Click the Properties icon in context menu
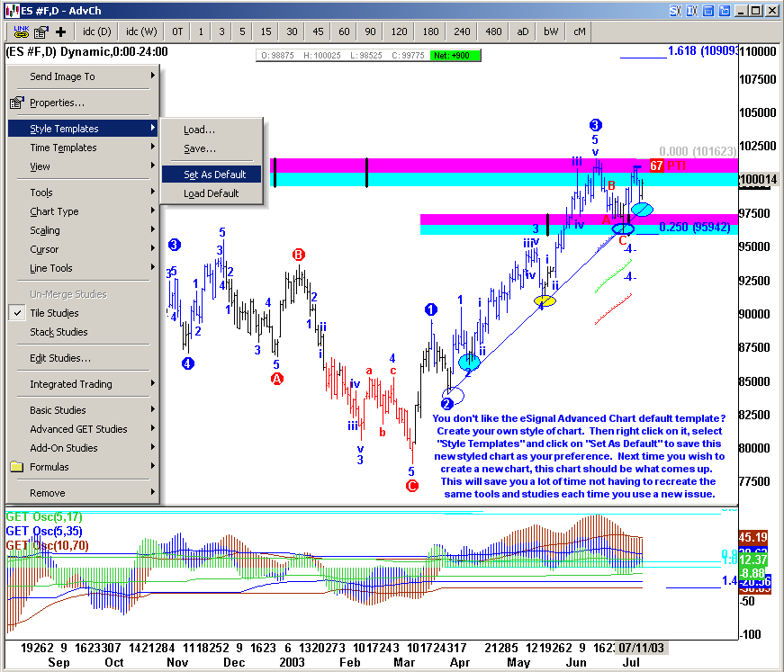Screen dimensions: 784x672 click(x=16, y=103)
